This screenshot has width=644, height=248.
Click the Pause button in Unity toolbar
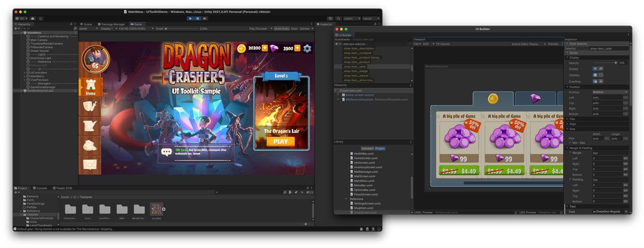[197, 19]
